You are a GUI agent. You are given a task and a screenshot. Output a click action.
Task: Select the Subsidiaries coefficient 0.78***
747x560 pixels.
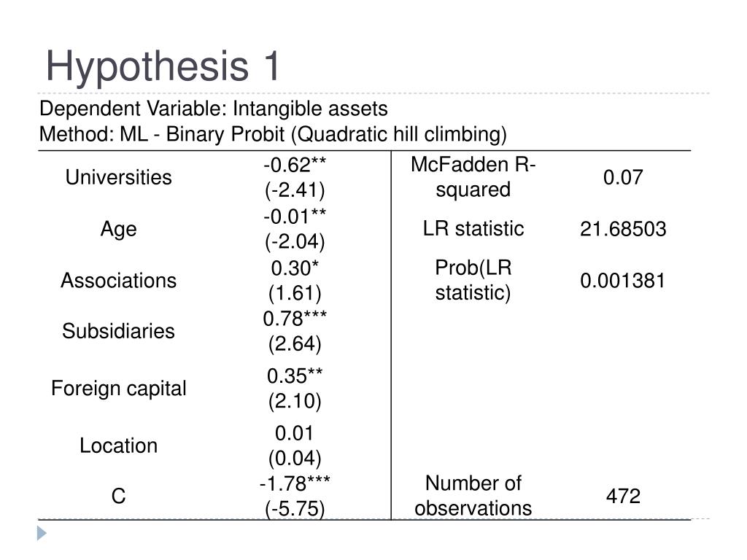(295, 319)
